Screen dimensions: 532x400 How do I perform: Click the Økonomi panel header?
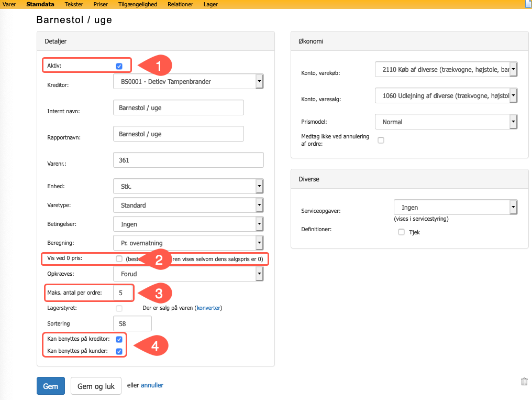[x=409, y=41]
